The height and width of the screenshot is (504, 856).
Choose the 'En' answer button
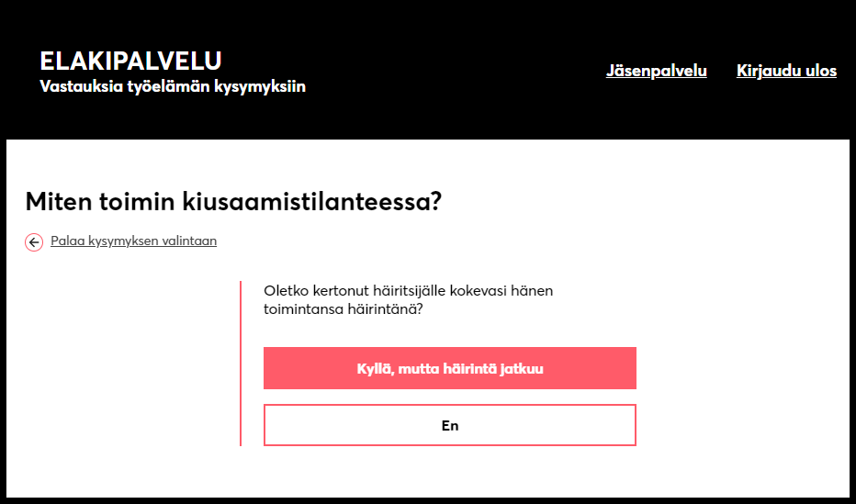pyautogui.click(x=450, y=425)
